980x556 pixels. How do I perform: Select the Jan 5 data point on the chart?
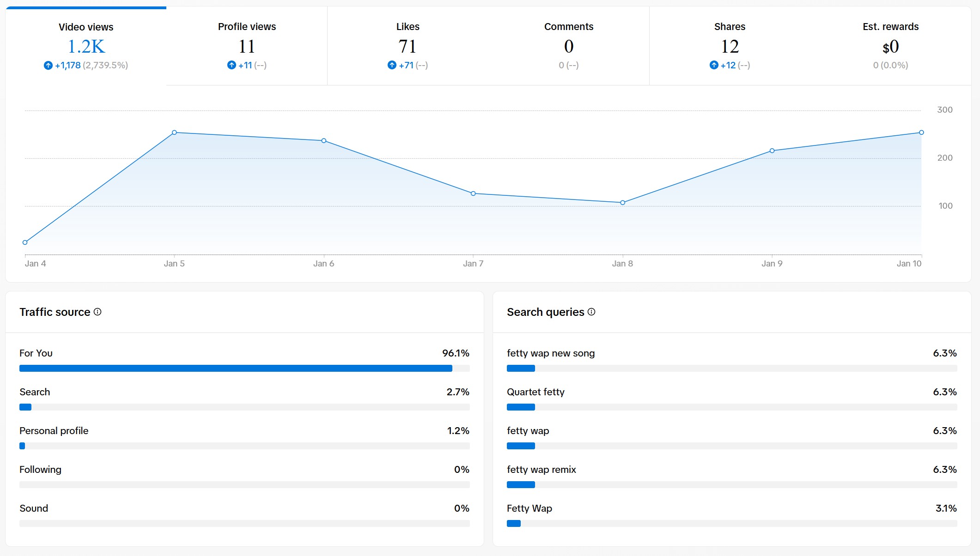coord(174,132)
